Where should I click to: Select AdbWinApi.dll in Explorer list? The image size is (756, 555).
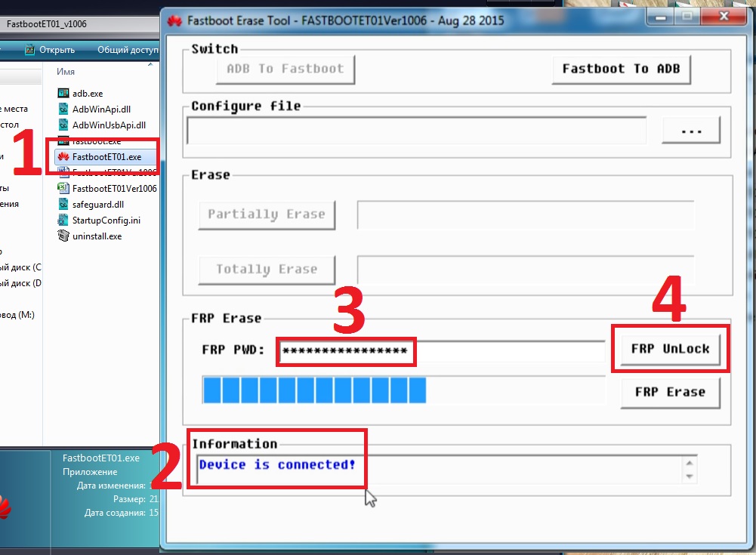click(x=101, y=109)
